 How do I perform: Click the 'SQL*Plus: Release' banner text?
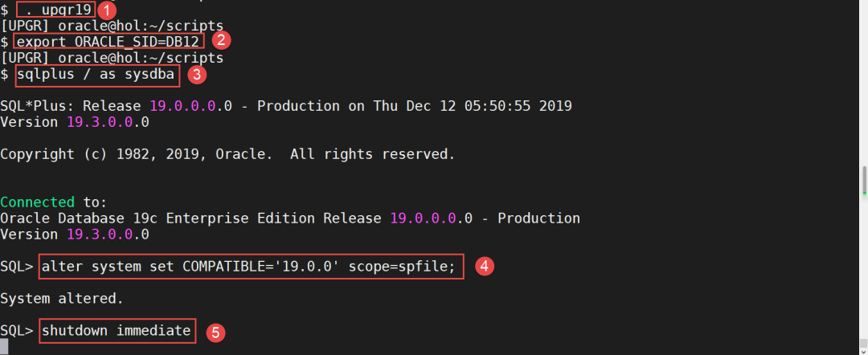(x=74, y=106)
